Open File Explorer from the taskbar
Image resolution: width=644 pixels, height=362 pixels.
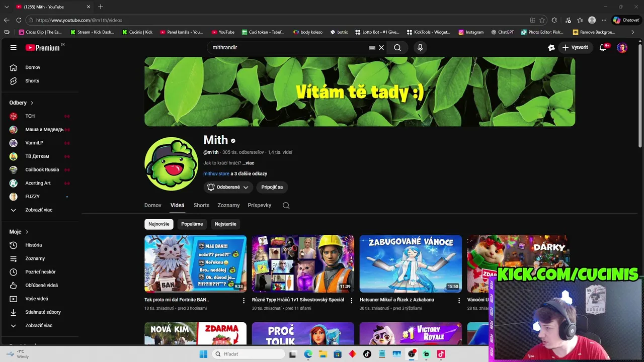pos(323,354)
